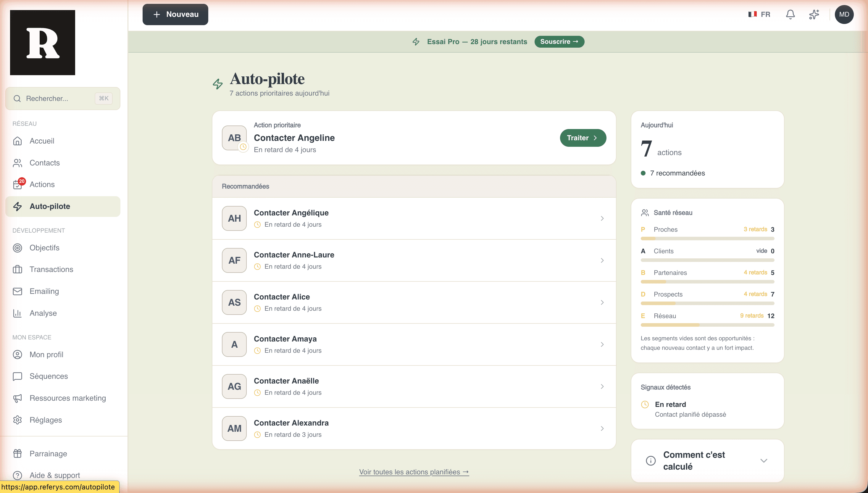The height and width of the screenshot is (493, 868).
Task: Click the Parrainage gift icon
Action: point(17,454)
